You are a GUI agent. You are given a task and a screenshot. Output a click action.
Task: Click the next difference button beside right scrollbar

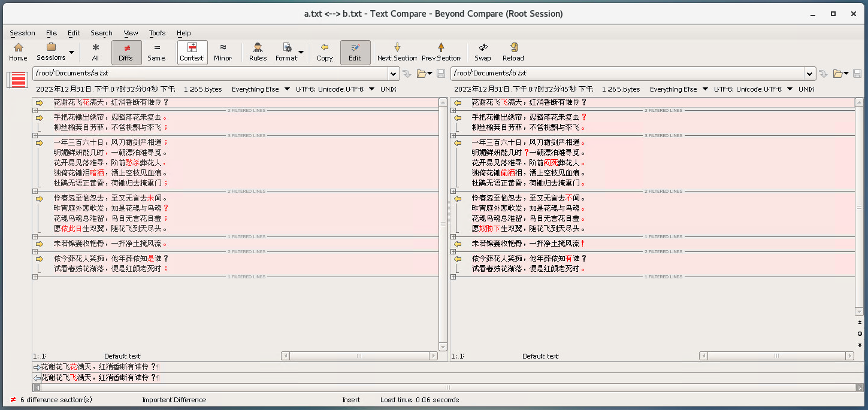[x=860, y=345]
